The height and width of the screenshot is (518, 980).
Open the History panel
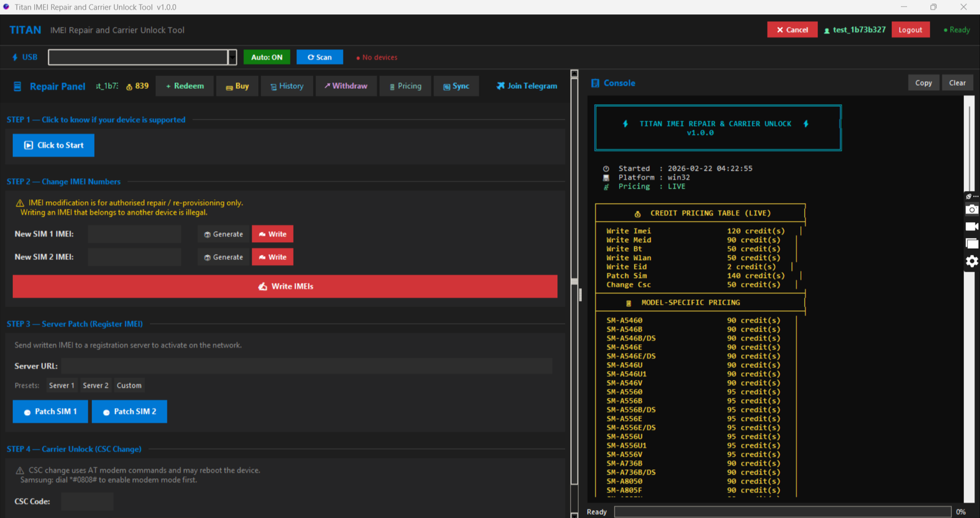[x=287, y=86]
